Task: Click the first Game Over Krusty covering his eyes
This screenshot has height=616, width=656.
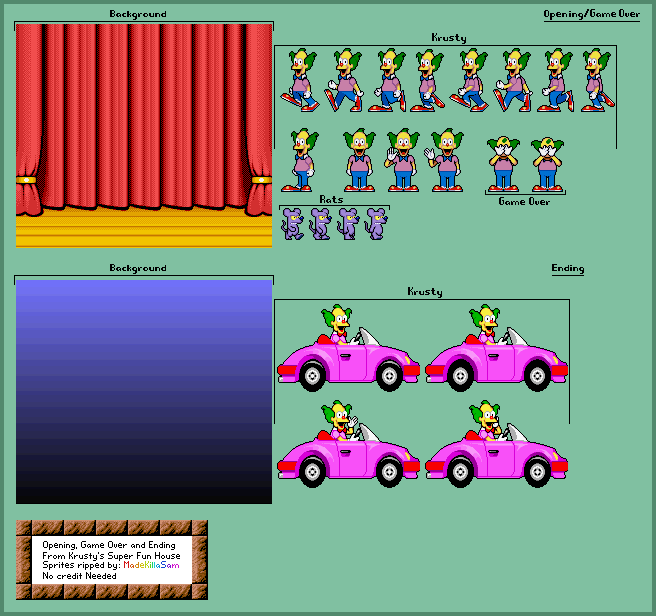Action: (503, 164)
